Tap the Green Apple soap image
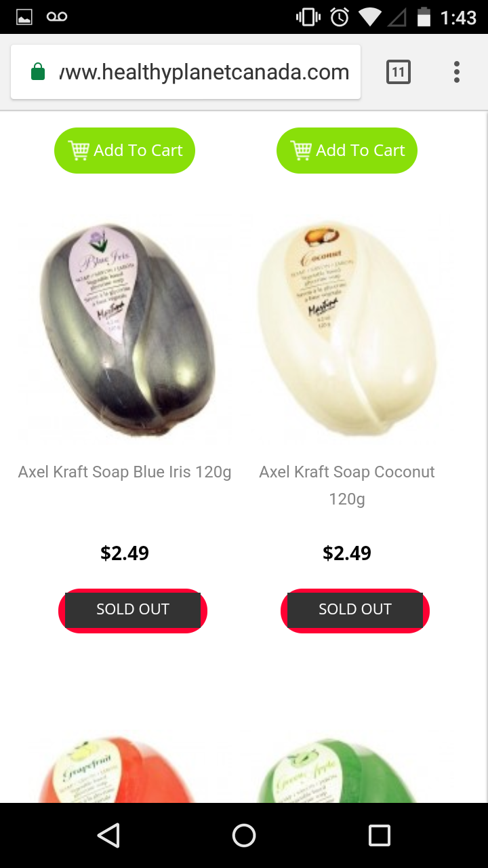 (x=338, y=770)
